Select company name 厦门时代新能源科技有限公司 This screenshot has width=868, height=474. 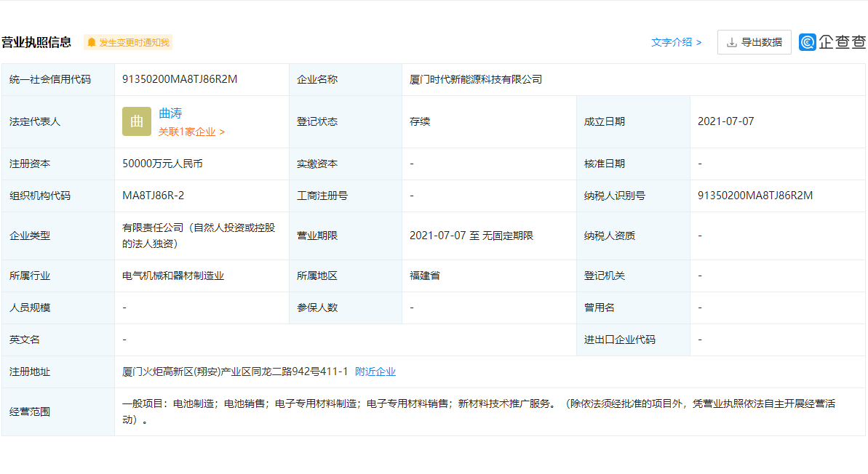(476, 80)
